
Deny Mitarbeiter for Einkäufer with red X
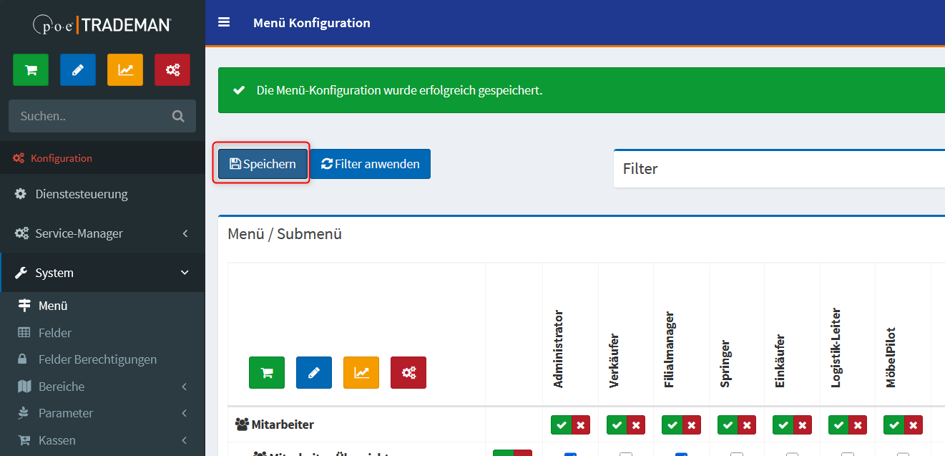[802, 425]
